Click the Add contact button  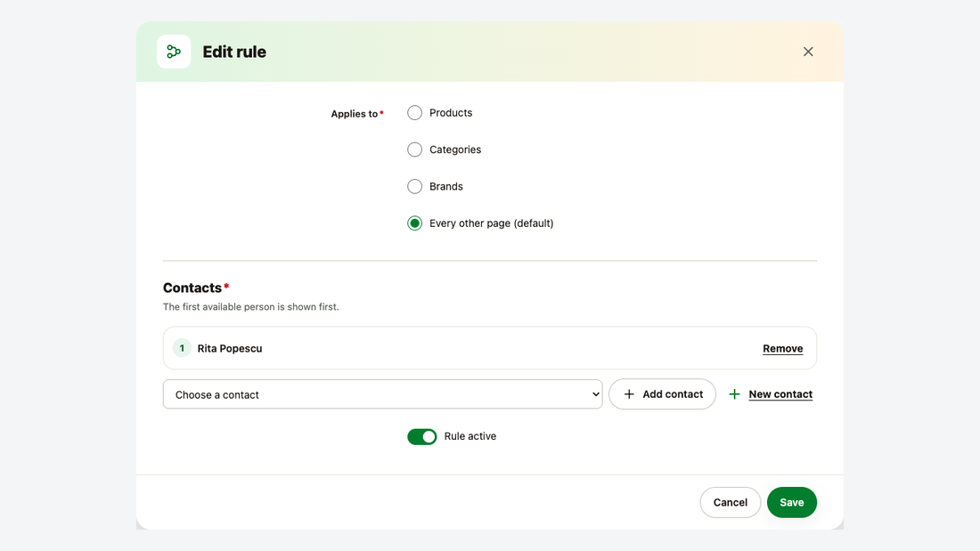662,394
